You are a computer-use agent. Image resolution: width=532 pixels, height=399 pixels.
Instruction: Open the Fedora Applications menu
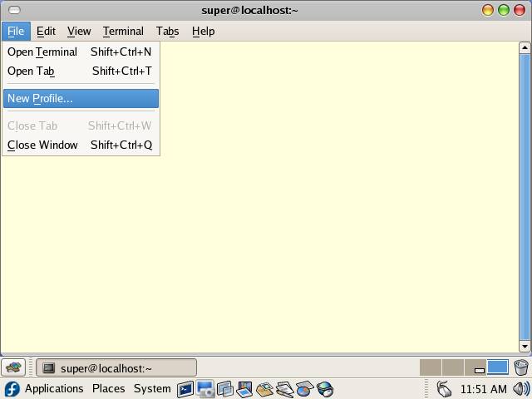pyautogui.click(x=45, y=389)
